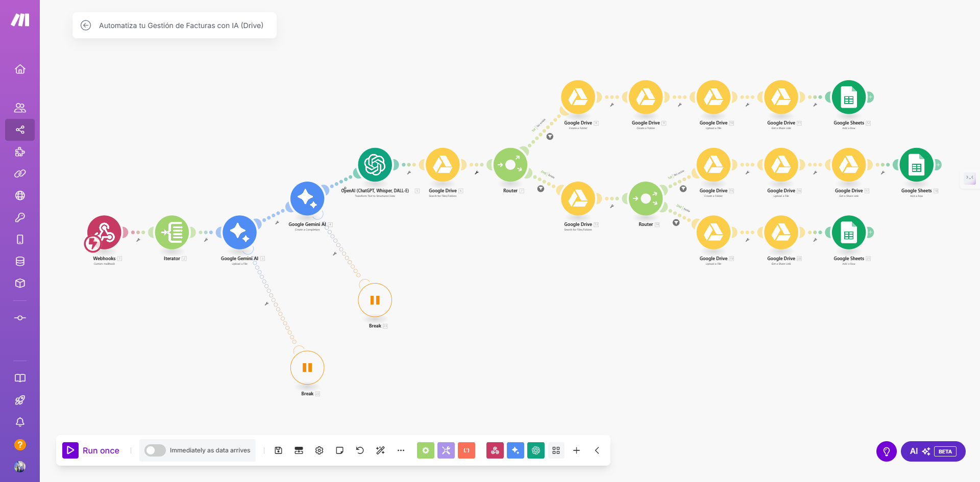Open the top-row Google Sheets Add a Row module
Viewport: 980px width, 482px height.
coord(849,97)
